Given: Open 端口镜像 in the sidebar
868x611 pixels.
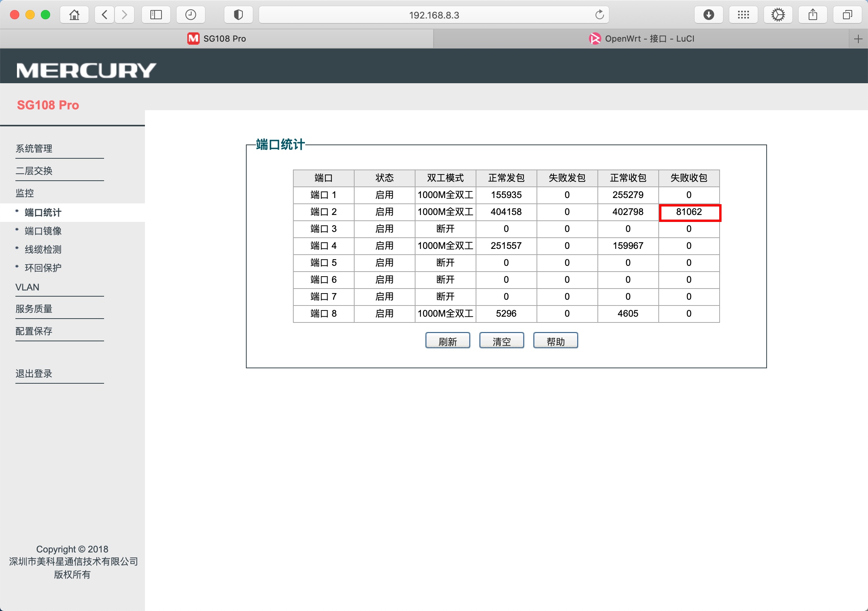Looking at the screenshot, I should coord(43,231).
